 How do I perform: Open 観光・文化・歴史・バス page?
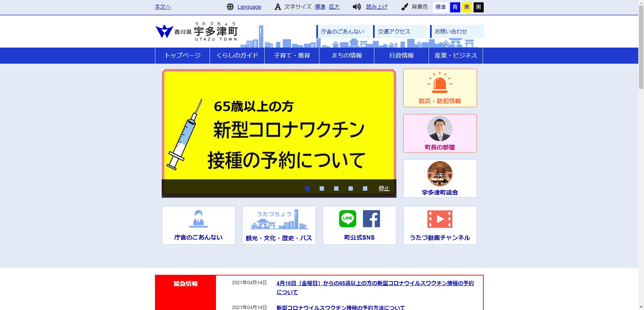[x=279, y=225]
